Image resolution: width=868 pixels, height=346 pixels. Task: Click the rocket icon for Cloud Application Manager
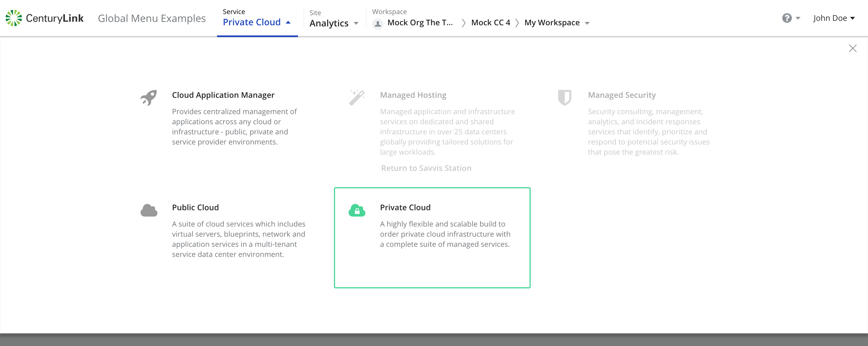click(x=149, y=98)
